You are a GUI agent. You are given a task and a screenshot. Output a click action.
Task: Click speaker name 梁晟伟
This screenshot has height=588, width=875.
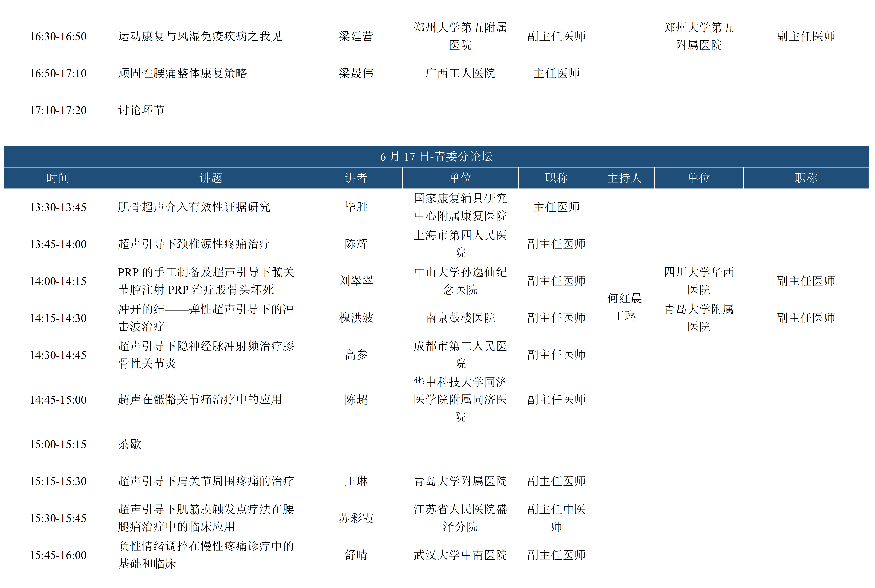point(356,73)
